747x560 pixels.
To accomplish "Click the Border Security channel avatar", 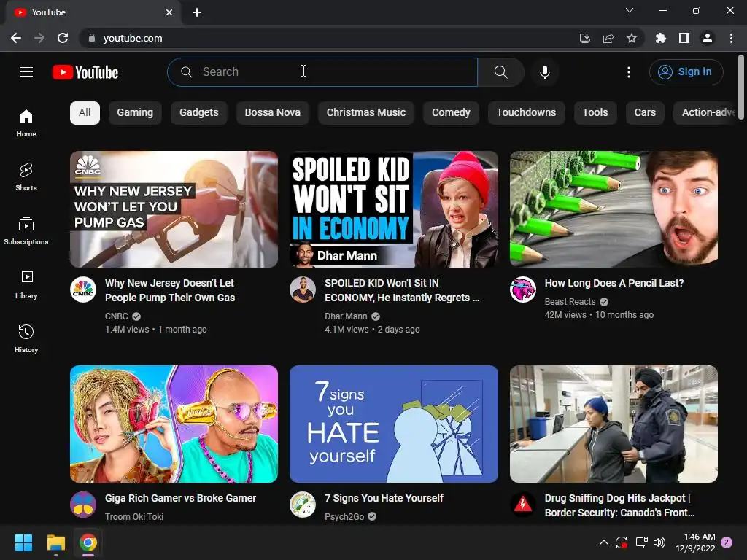I will point(522,505).
